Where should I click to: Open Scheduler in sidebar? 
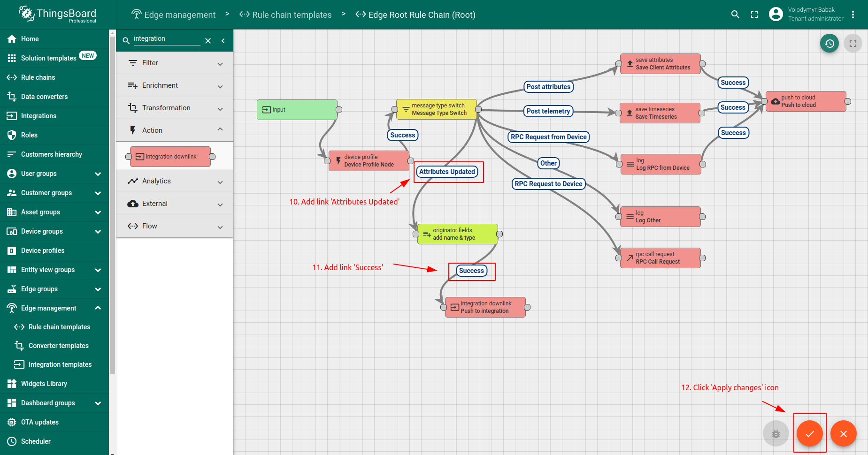[x=54, y=441]
